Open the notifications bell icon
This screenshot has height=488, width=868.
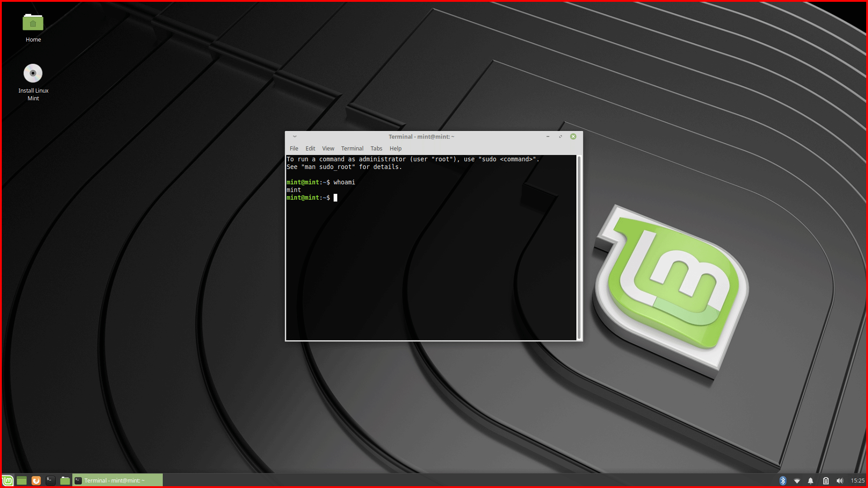coord(811,480)
